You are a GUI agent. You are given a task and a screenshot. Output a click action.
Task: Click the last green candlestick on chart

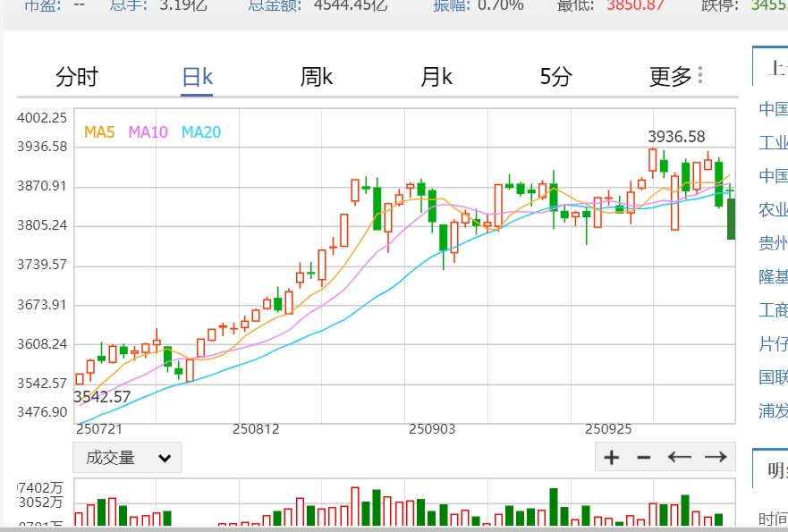click(x=732, y=218)
